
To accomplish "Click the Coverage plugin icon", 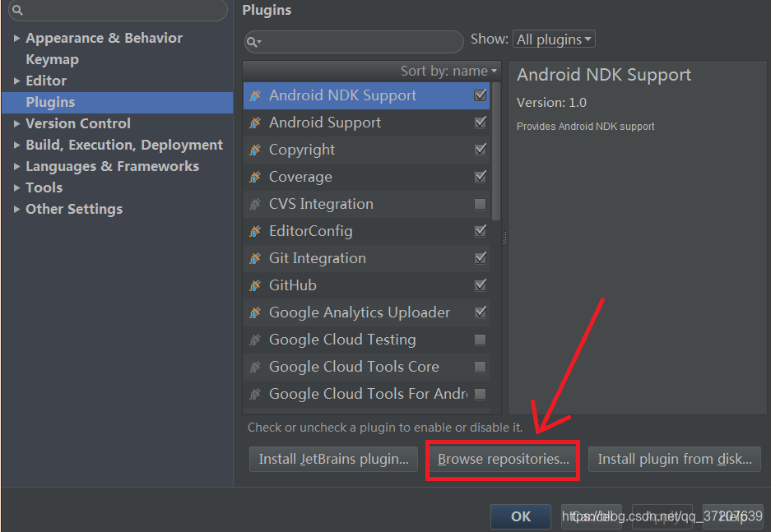I will 255,177.
